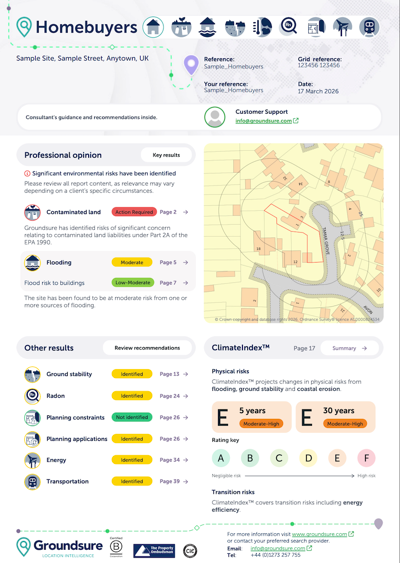Go to Page 34 for Energy

(x=174, y=460)
